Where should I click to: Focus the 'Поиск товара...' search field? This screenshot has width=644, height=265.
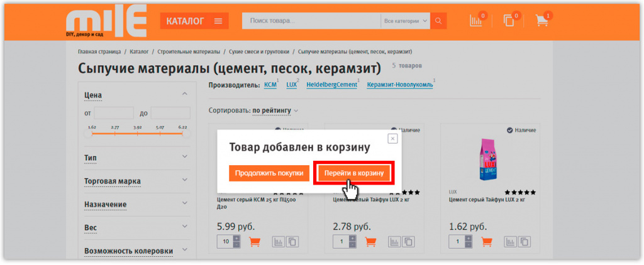point(312,21)
